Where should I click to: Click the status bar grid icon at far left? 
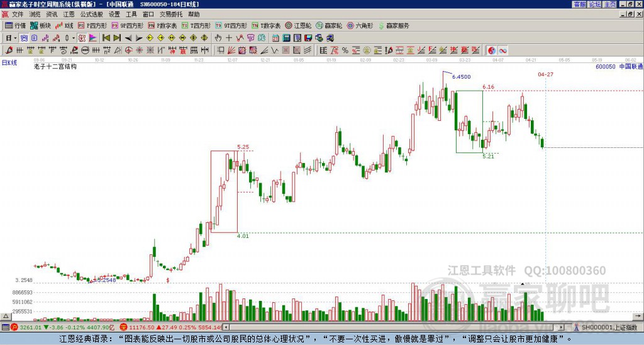tap(5, 327)
